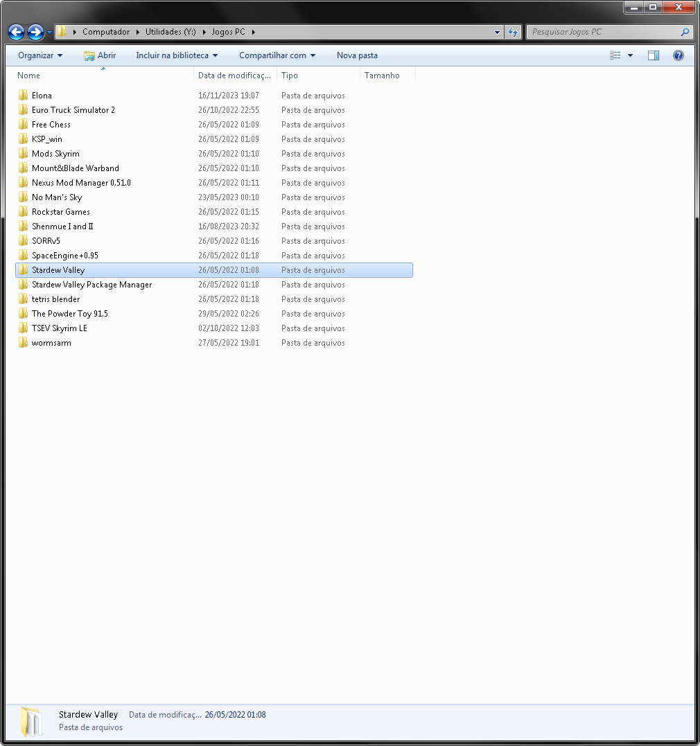Go back with the Back arrow button
700x746 pixels.
pos(16,33)
